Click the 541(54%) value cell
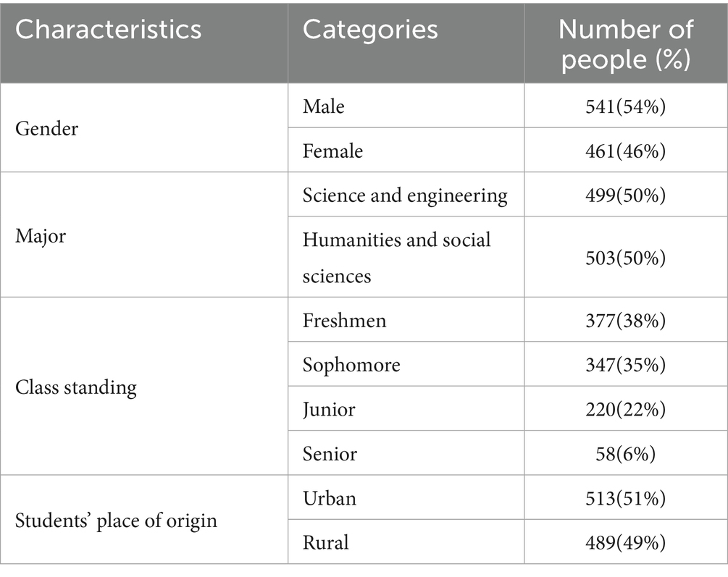This screenshot has height=577, width=728. point(626,106)
